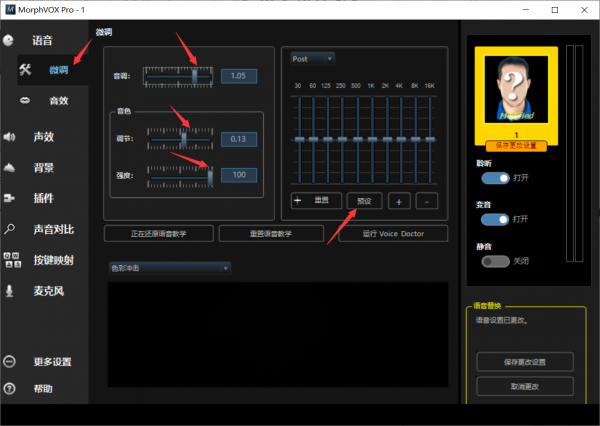The height and width of the screenshot is (426, 600).
Task: Open the Post equalizer dropdown
Action: [x=313, y=59]
